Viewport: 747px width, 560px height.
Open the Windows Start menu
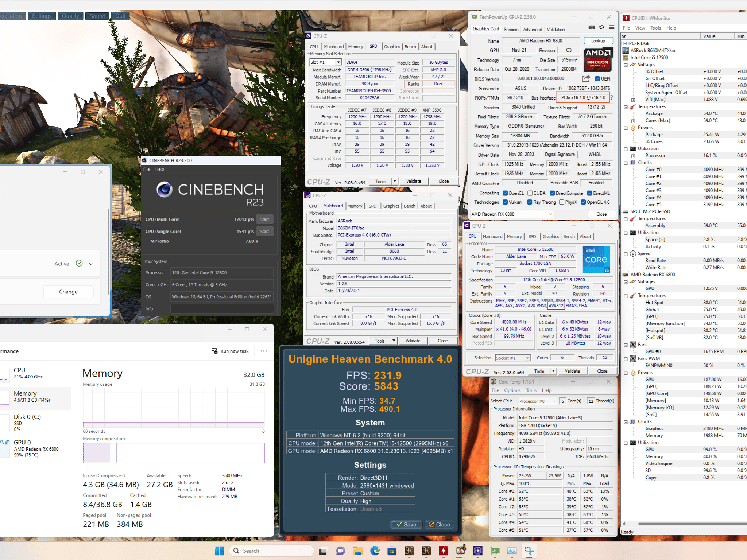coord(219,551)
